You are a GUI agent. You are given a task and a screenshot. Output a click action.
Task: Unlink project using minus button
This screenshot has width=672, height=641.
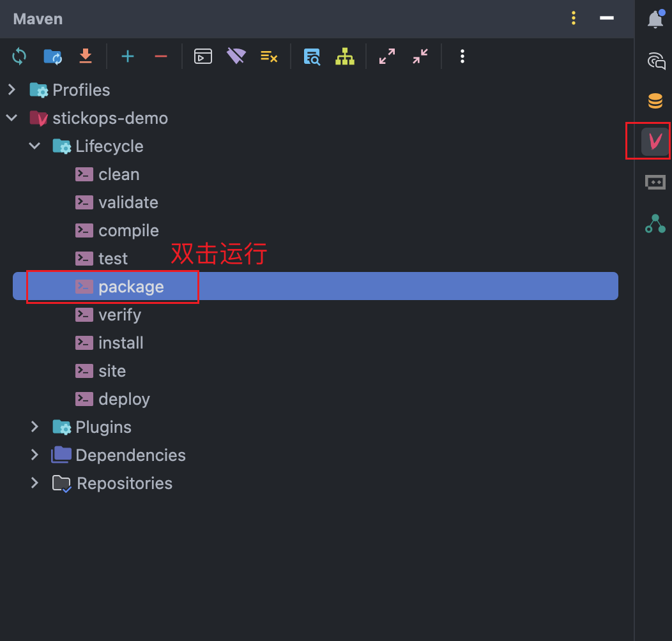(161, 56)
